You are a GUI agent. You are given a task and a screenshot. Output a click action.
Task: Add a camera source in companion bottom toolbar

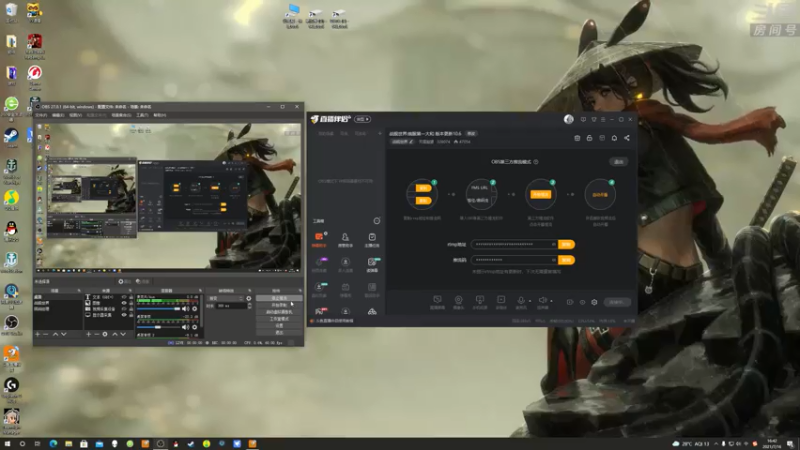pyautogui.click(x=458, y=302)
